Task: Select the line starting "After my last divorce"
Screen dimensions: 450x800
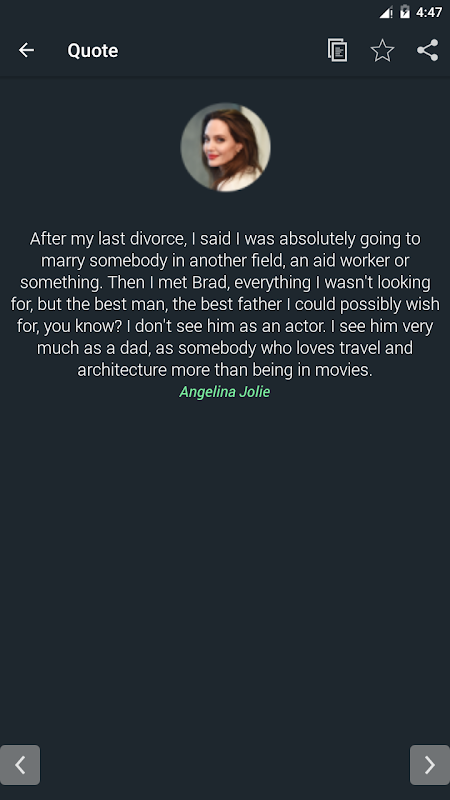Action: point(225,239)
